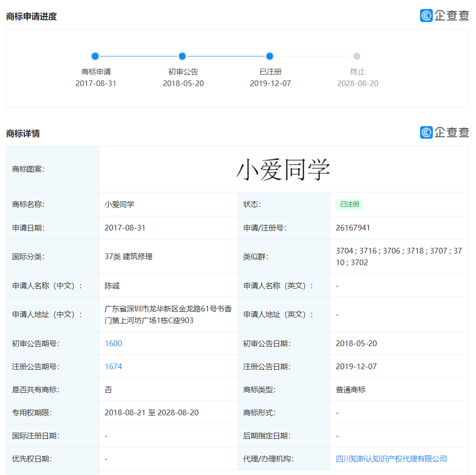This screenshot has width=476, height=475.
Task: Click the grey 终止 timeline dot
Action: [x=357, y=56]
